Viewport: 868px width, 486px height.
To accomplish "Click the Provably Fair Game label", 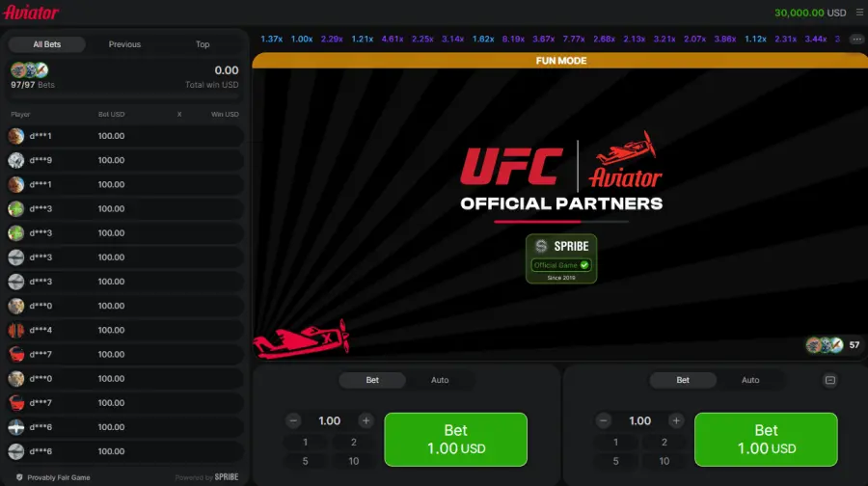I will 59,477.
